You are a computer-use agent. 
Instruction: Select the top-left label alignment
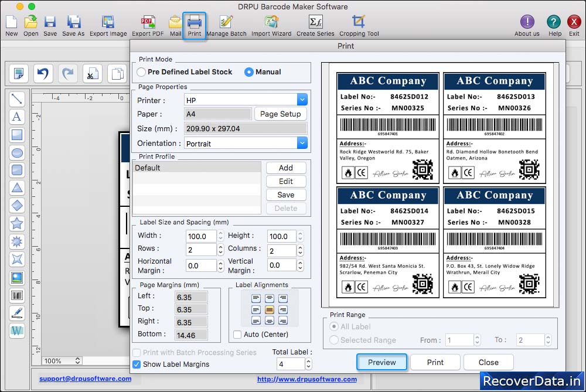256,298
